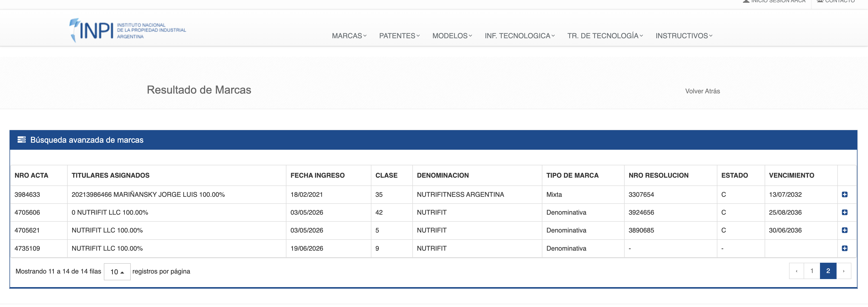The image size is (868, 307).
Task: Click the list icon beside Búsqueda avanzada
Action: point(22,140)
